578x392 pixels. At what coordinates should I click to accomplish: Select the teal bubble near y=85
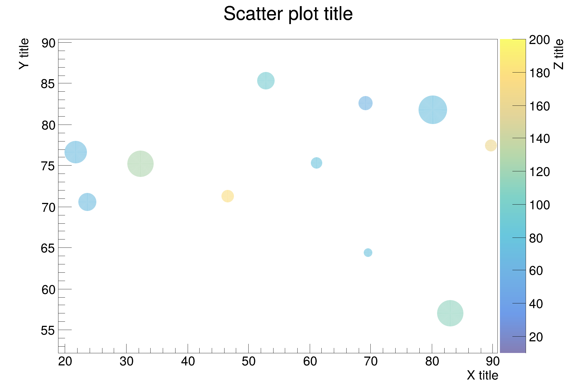[266, 81]
